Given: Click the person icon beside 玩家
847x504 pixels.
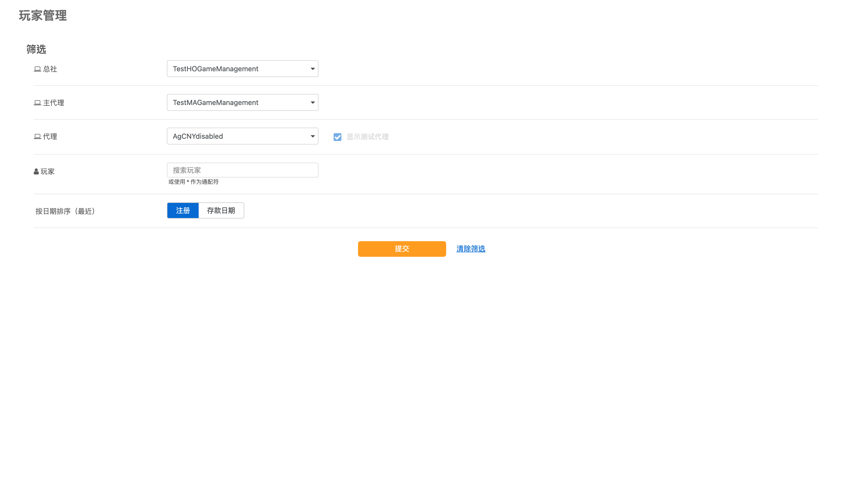Looking at the screenshot, I should pyautogui.click(x=36, y=171).
